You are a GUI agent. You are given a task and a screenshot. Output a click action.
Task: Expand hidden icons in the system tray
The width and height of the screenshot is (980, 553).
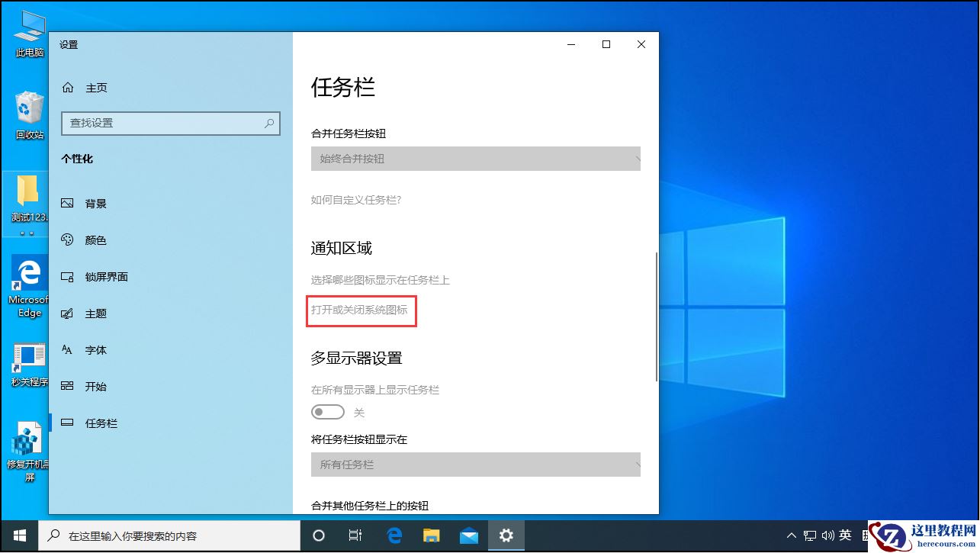pos(792,535)
